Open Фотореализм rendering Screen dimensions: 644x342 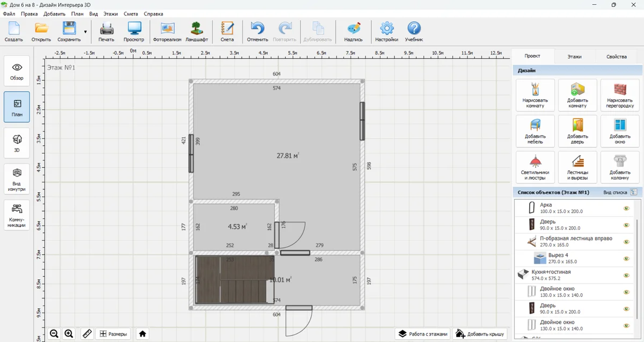click(x=167, y=32)
